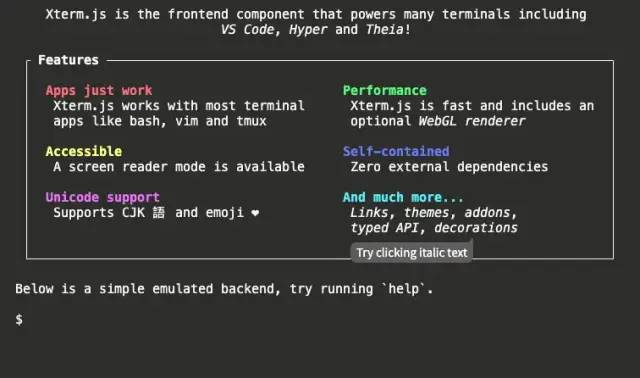The height and width of the screenshot is (378, 640).
Task: Click the italic VS Code link
Action: [247, 30]
